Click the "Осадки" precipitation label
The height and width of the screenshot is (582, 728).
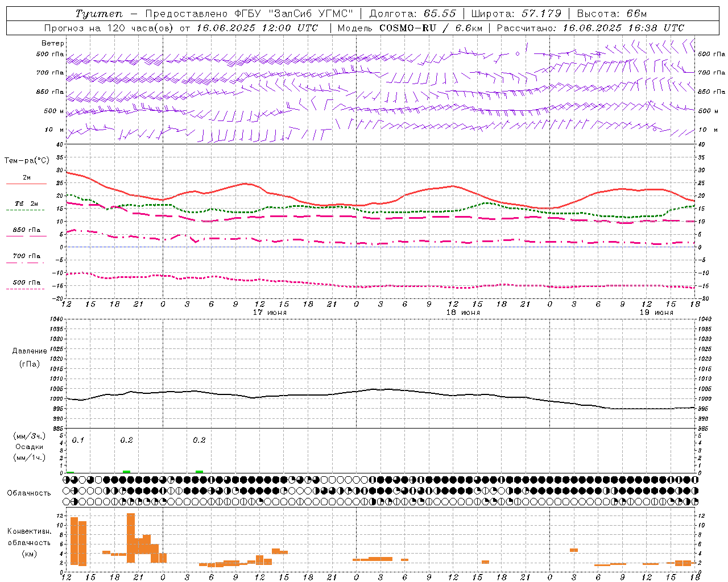(30, 447)
